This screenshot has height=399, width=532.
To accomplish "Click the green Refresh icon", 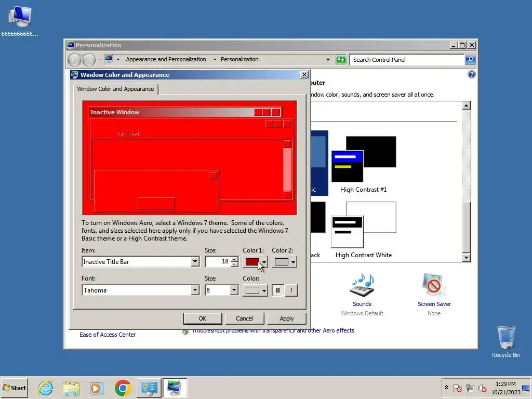I will 341,60.
